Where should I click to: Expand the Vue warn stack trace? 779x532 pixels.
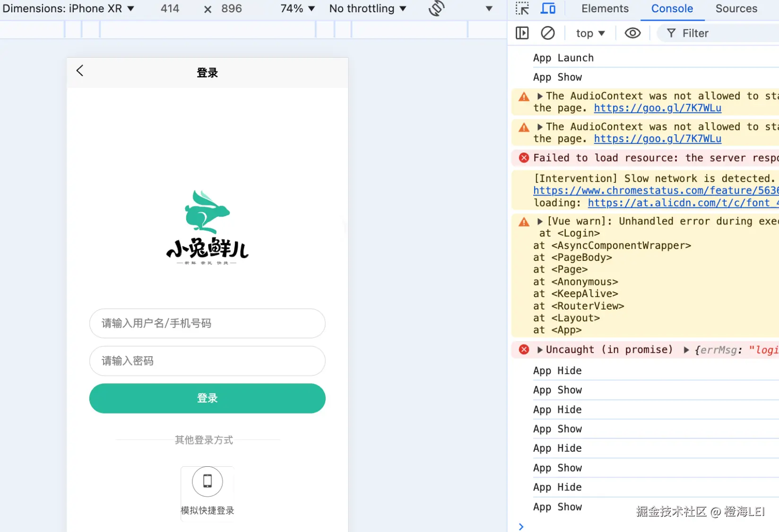point(540,221)
